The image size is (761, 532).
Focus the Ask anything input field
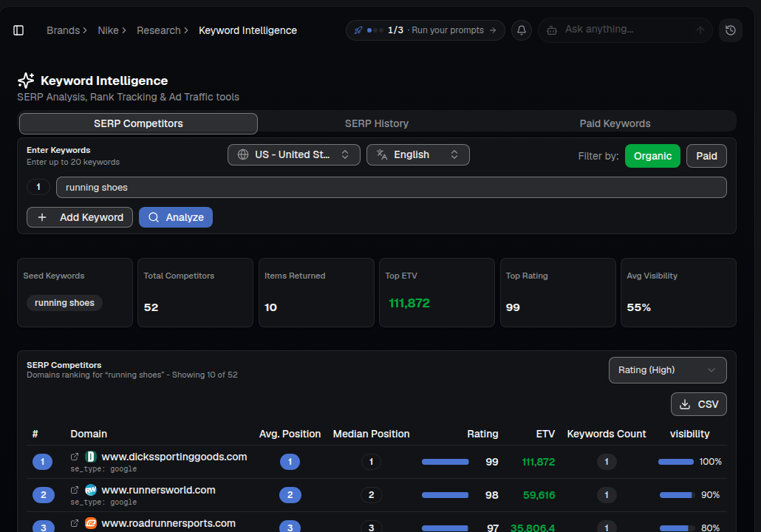[x=626, y=30]
